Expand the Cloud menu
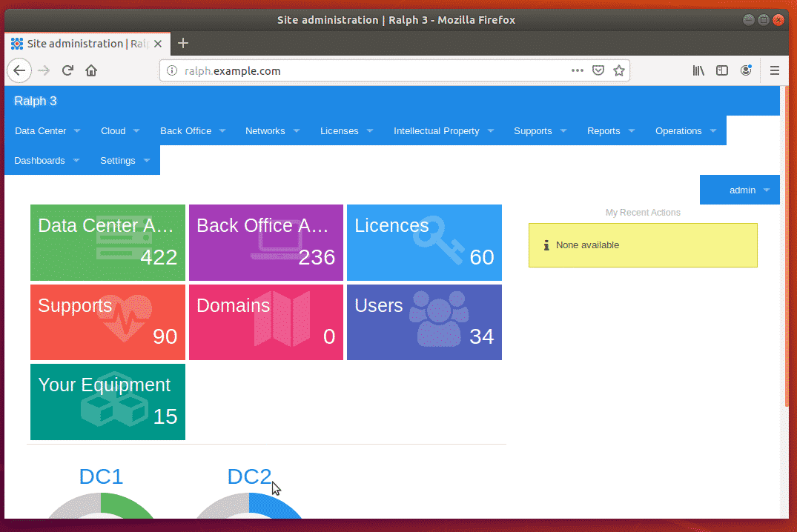797x532 pixels. pos(120,130)
